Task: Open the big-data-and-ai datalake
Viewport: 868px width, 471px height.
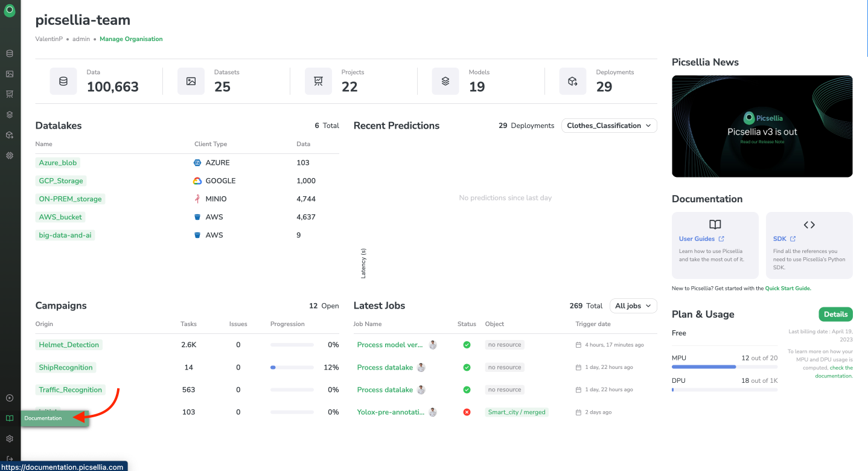Action: coord(65,235)
